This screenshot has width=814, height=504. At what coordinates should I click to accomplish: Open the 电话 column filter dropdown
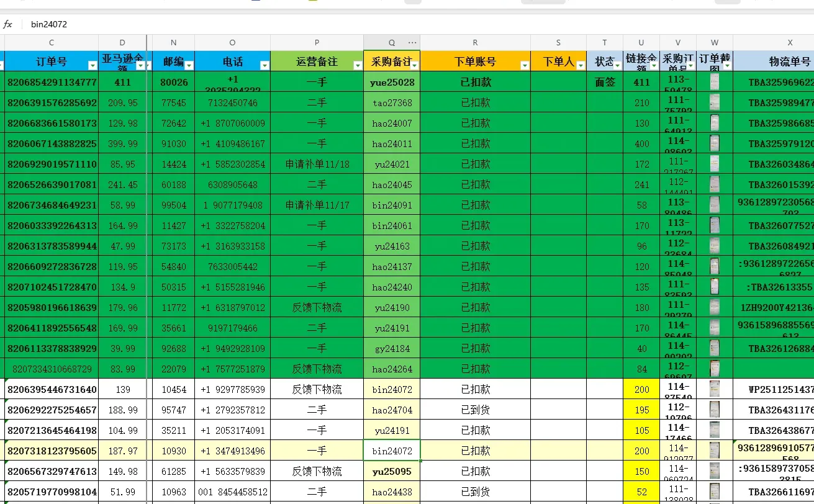point(265,65)
